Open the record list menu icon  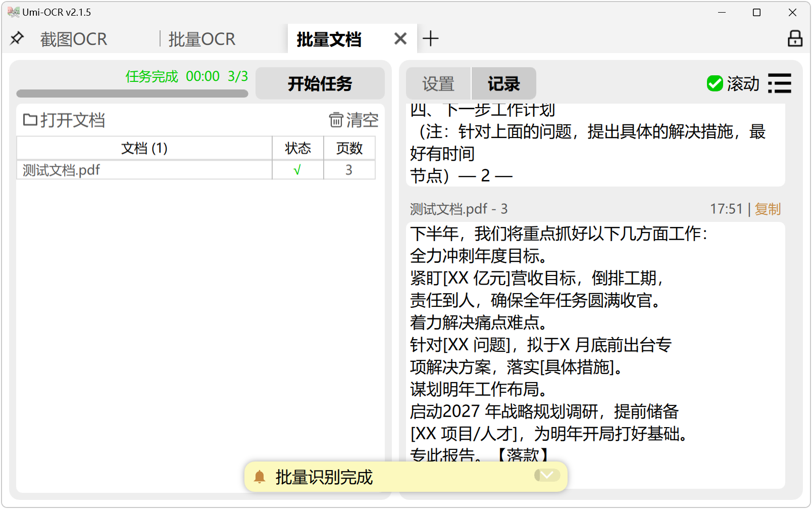tap(780, 83)
